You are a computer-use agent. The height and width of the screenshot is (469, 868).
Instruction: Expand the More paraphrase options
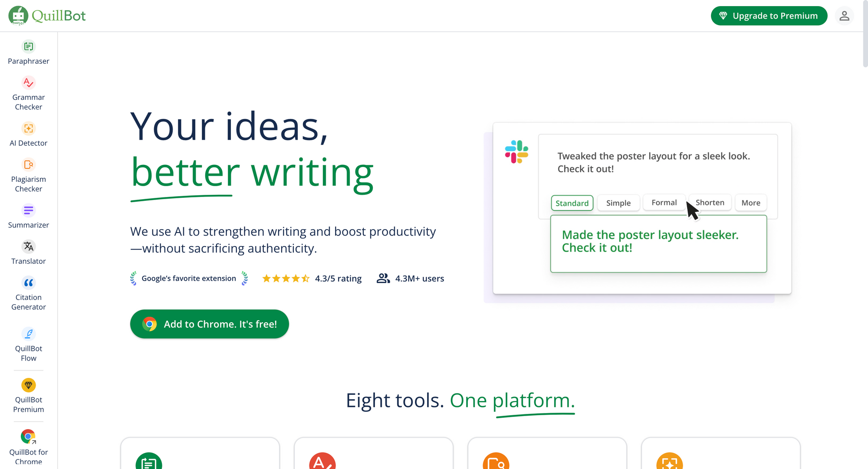[751, 202]
